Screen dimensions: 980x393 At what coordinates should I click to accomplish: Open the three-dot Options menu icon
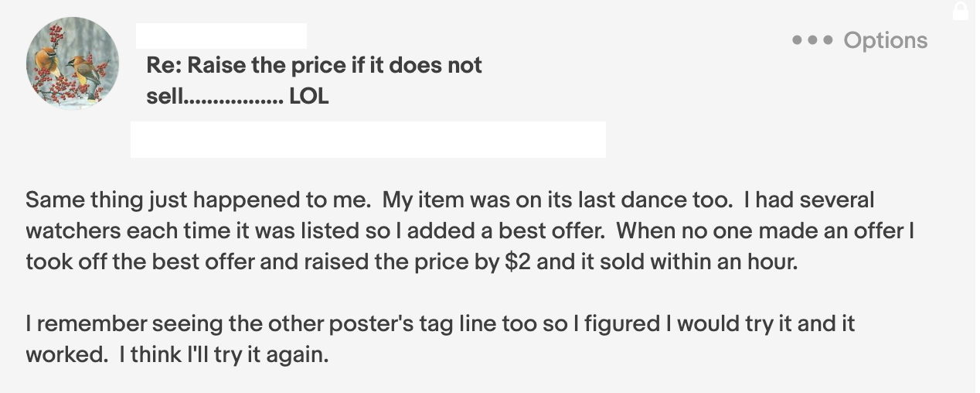pyautogui.click(x=813, y=40)
